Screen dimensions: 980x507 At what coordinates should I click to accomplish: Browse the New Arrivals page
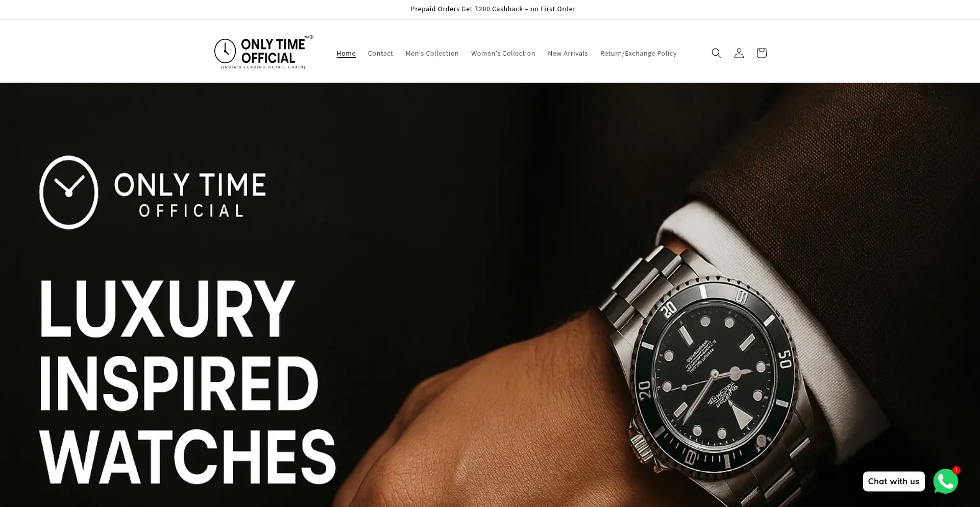tap(568, 53)
